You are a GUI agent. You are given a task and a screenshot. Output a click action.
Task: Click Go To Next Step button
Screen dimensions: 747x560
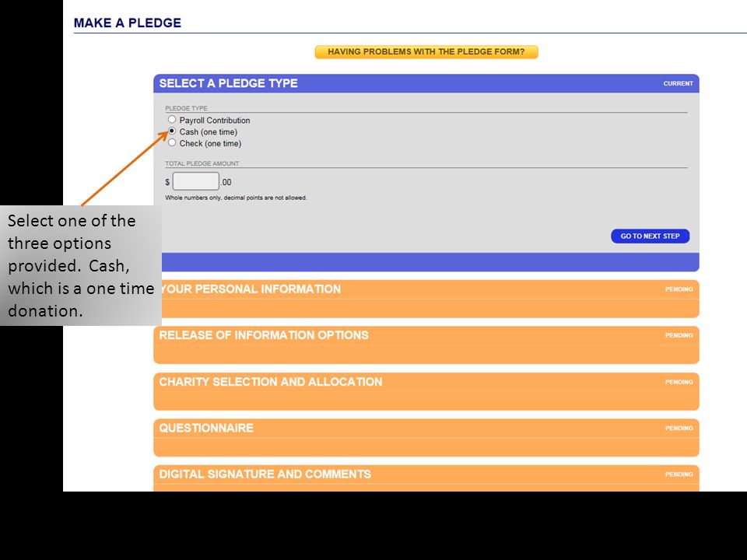point(651,236)
